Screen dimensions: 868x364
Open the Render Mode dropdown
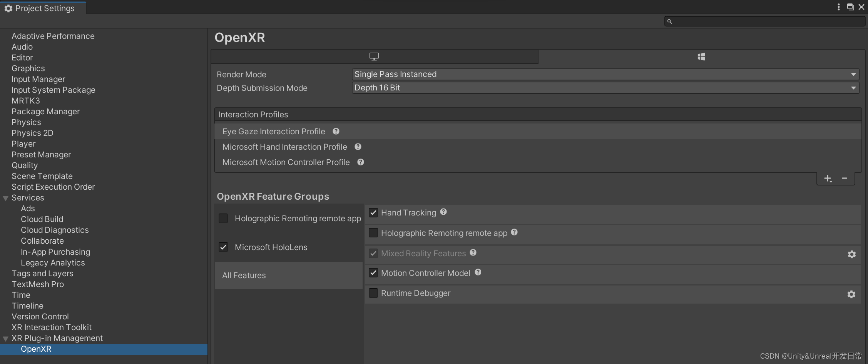(605, 74)
